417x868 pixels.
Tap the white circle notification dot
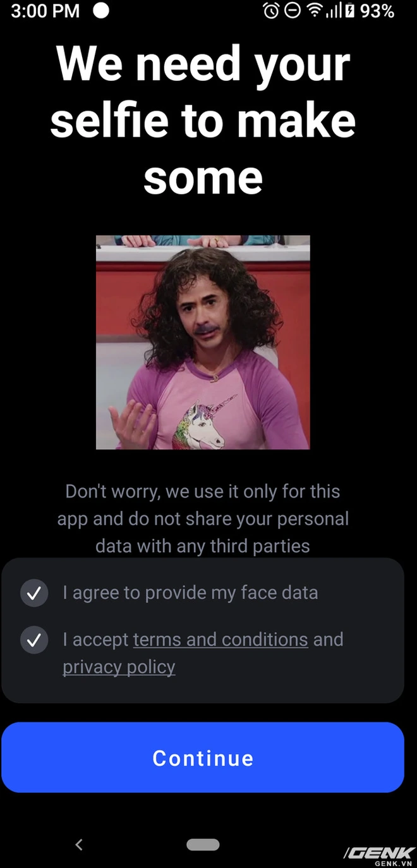100,11
